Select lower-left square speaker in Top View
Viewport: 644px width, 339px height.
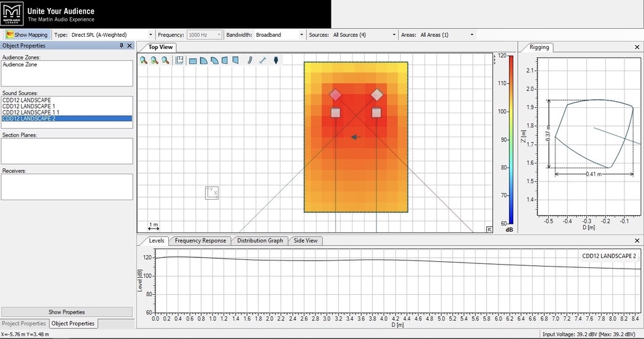coord(335,113)
